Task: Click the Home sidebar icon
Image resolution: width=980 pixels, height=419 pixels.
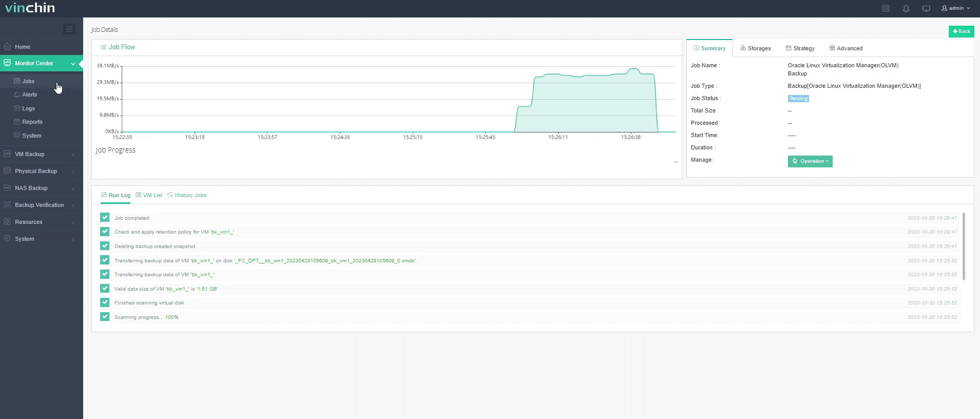Action: coord(7,47)
